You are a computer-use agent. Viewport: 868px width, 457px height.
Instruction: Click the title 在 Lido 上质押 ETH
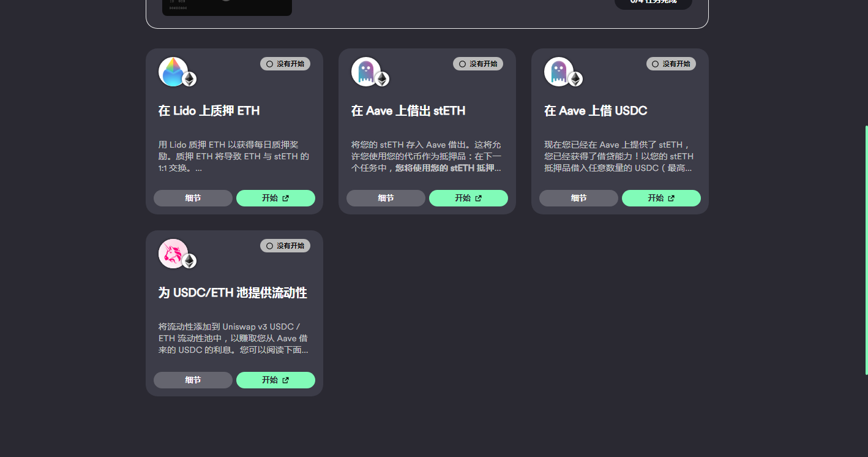(209, 111)
